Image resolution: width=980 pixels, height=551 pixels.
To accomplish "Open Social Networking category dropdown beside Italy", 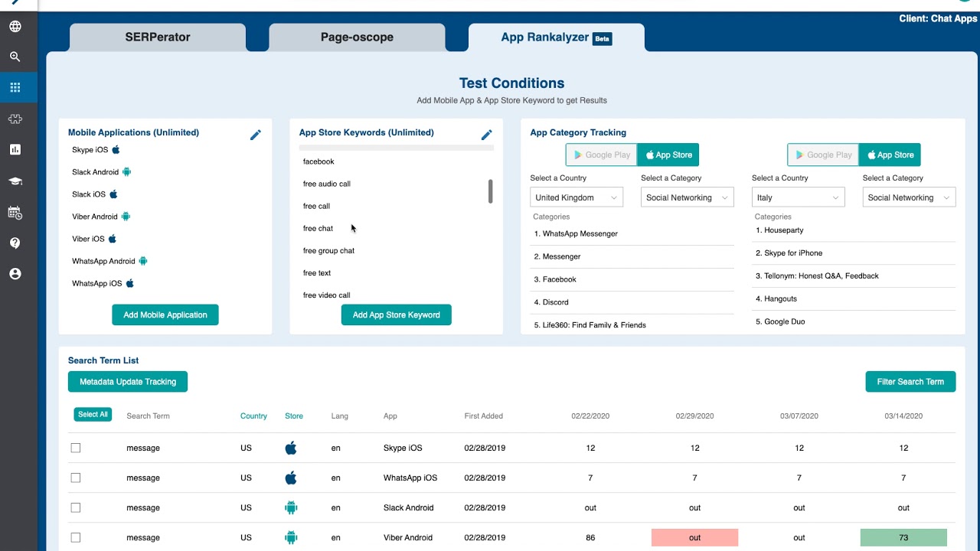I will [909, 197].
